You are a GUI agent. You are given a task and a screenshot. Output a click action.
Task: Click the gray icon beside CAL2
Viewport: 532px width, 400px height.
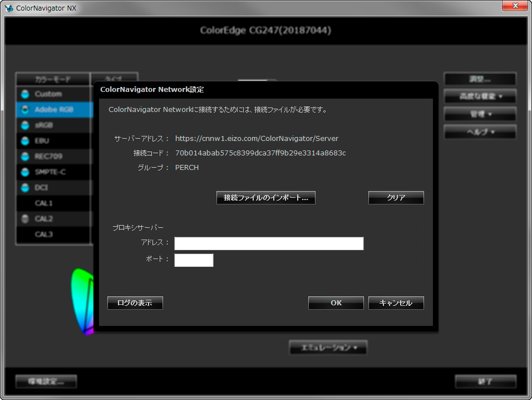click(x=25, y=219)
